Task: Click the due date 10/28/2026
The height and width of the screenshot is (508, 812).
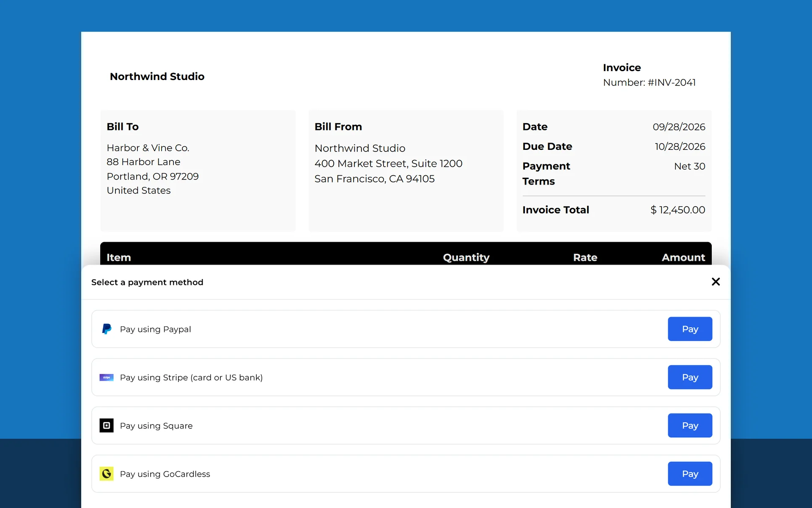Action: pyautogui.click(x=680, y=146)
